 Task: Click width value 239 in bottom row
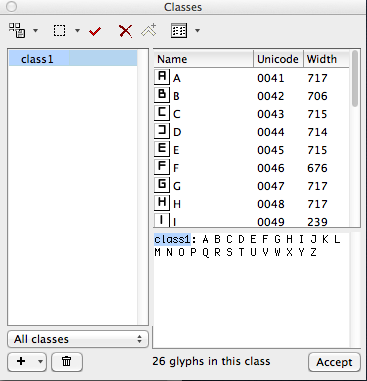[x=317, y=221]
